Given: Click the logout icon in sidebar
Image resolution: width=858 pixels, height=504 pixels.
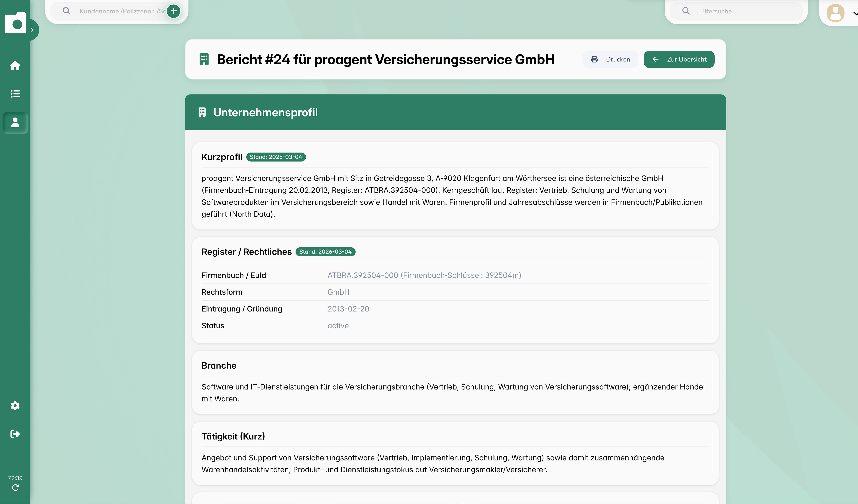Looking at the screenshot, I should [15, 434].
